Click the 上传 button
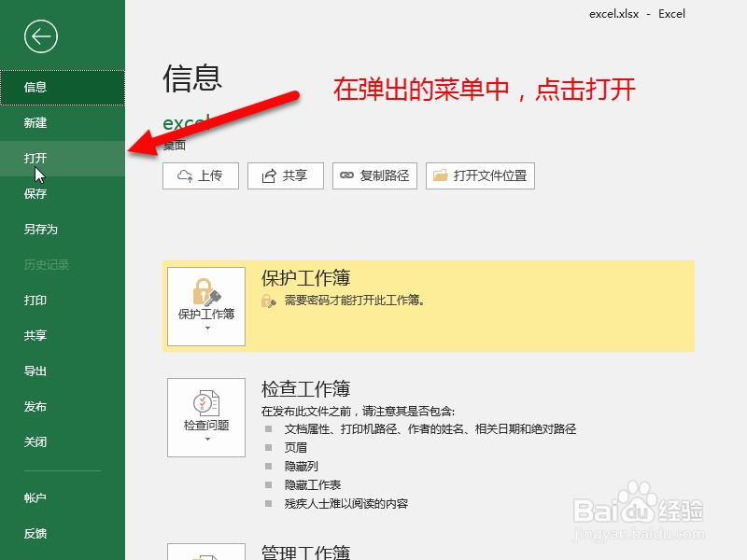Image resolution: width=747 pixels, height=560 pixels. point(201,175)
